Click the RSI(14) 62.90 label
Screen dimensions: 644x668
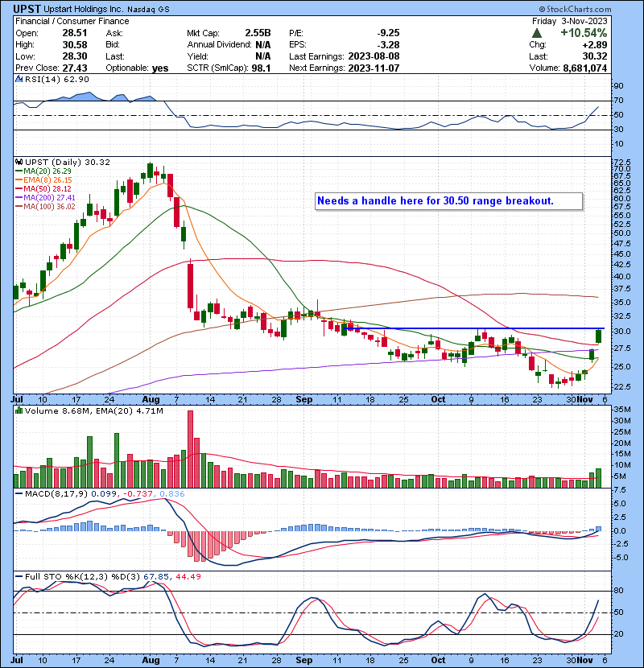56,79
